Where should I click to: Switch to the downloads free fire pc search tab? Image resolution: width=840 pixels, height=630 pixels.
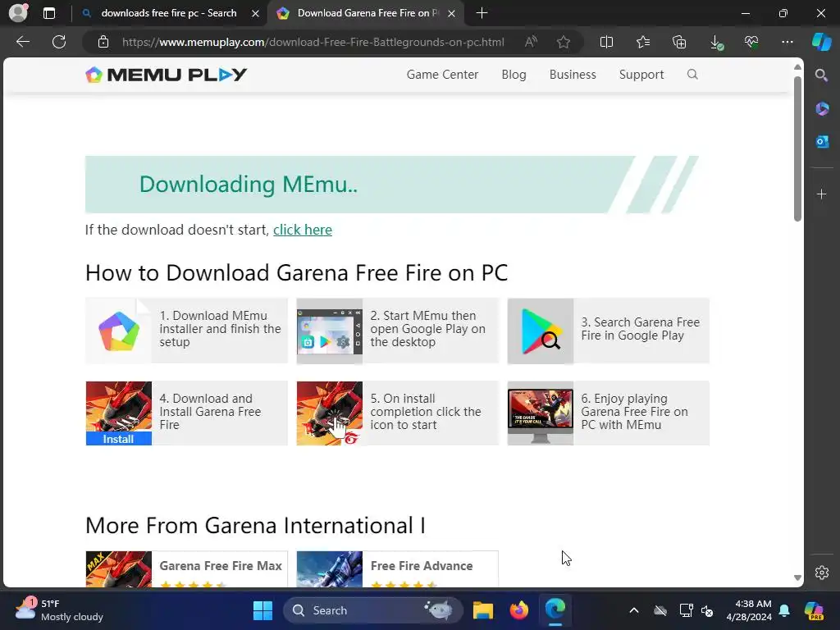click(169, 13)
